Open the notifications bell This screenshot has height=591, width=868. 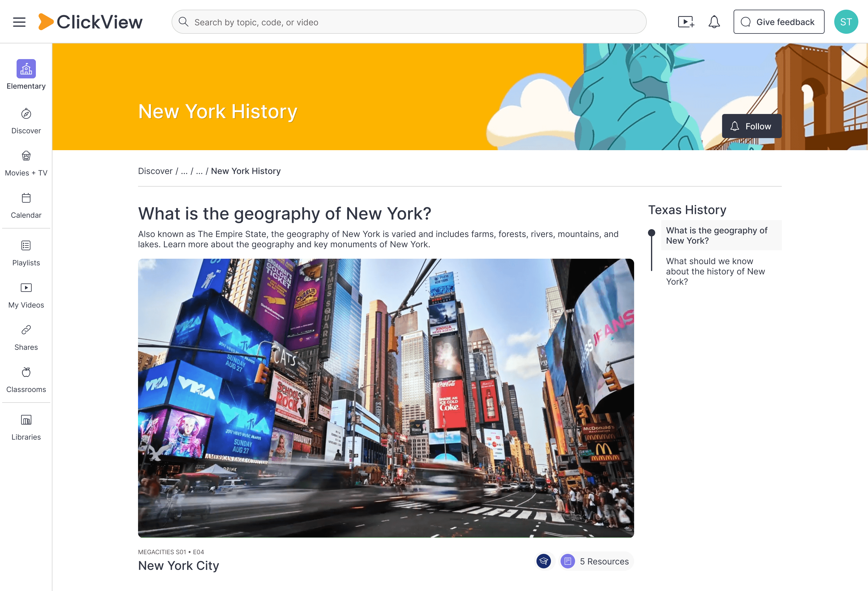[714, 22]
